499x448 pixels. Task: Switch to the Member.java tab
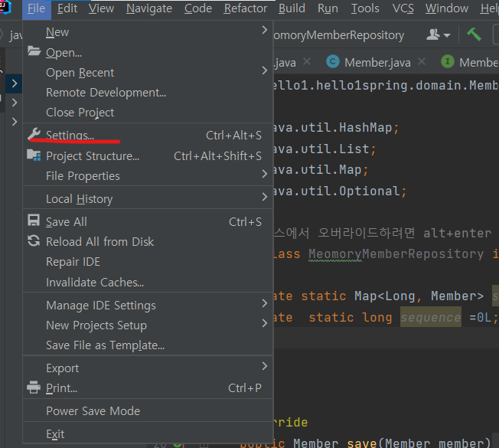pyautogui.click(x=377, y=62)
